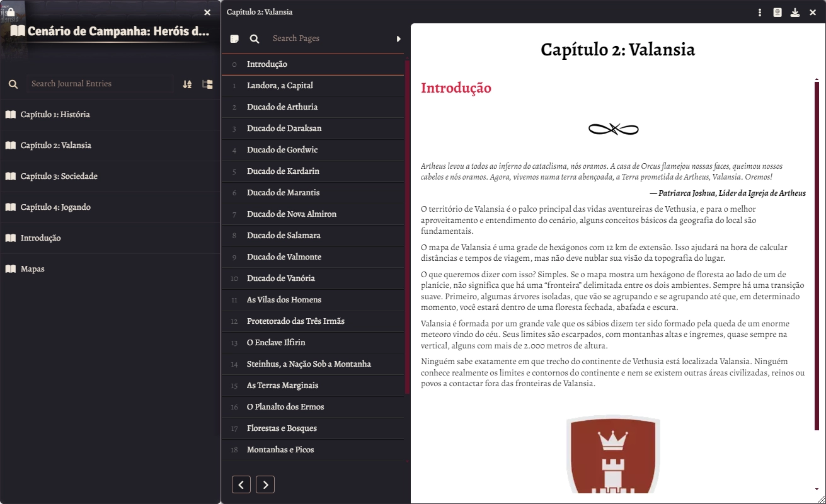Image resolution: width=826 pixels, height=504 pixels.
Task: Open Introdução journal entry in compendium
Action: (110, 238)
